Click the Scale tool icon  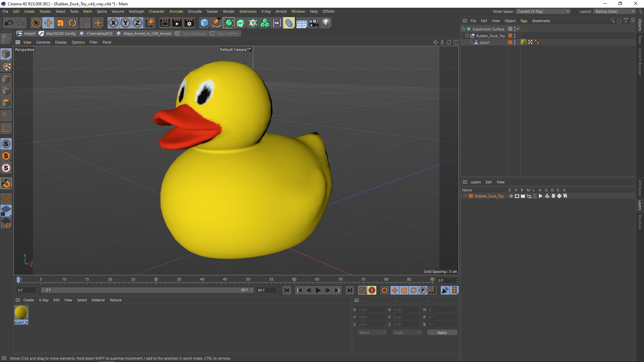(60, 23)
